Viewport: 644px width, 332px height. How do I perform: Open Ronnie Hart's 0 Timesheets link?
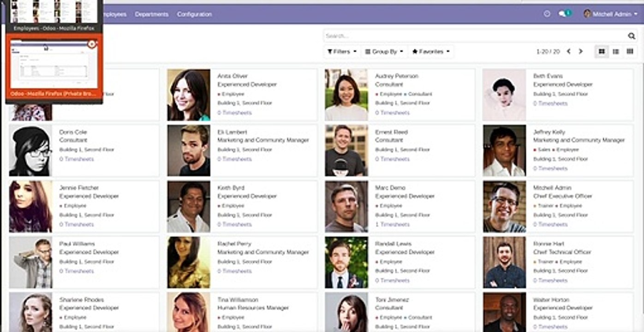550,280
